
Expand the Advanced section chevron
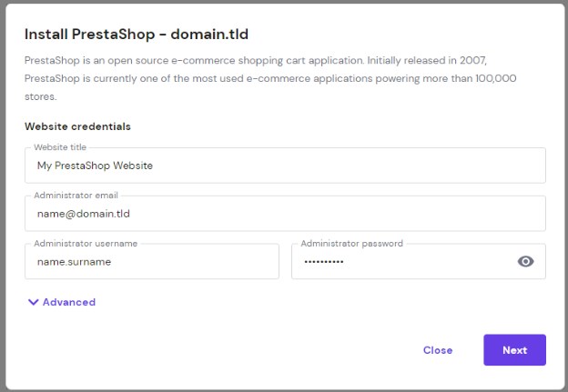34,302
